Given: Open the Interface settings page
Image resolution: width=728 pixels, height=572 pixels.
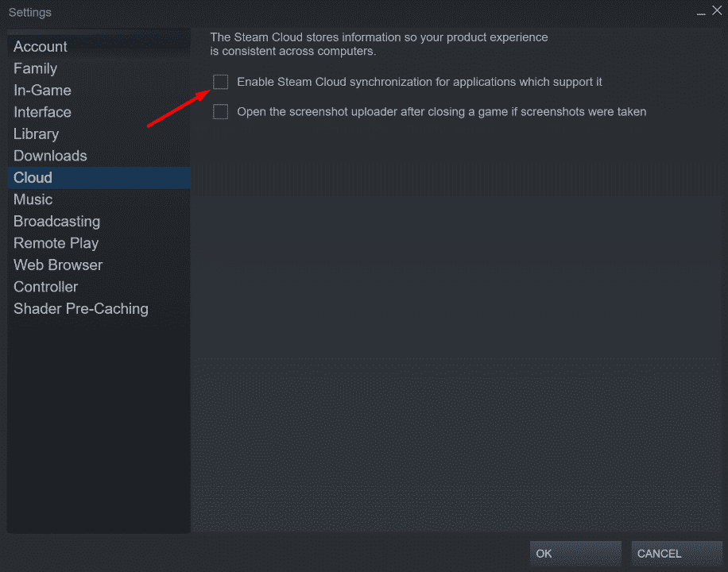Looking at the screenshot, I should point(42,112).
